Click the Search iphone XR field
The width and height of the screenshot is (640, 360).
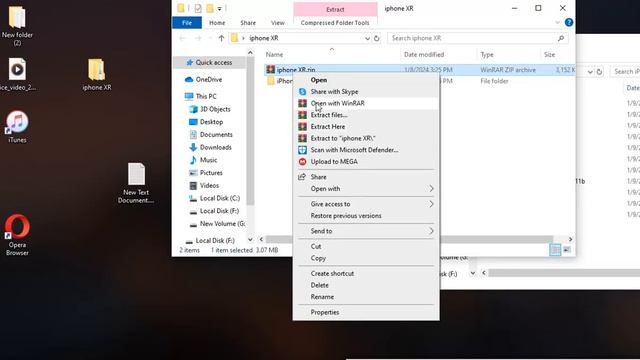pos(477,38)
